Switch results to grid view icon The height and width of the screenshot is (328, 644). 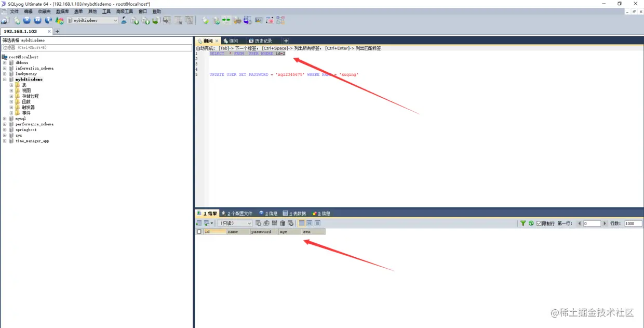(301, 223)
